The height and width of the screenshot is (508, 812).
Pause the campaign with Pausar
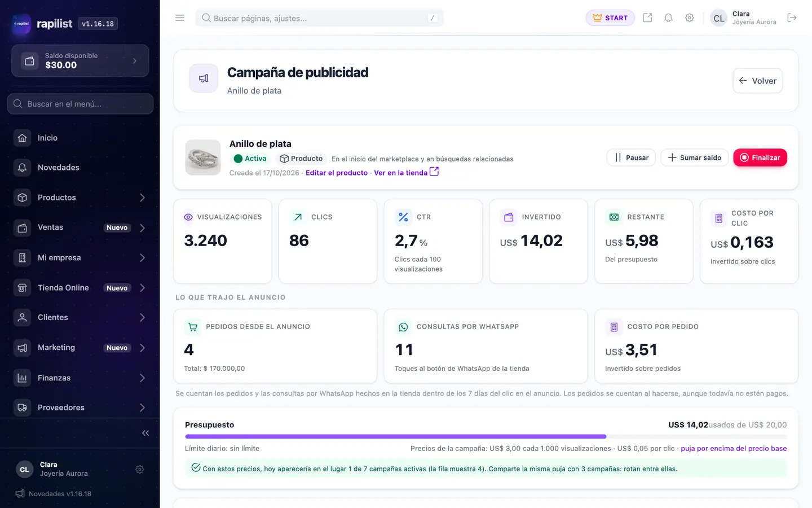631,157
